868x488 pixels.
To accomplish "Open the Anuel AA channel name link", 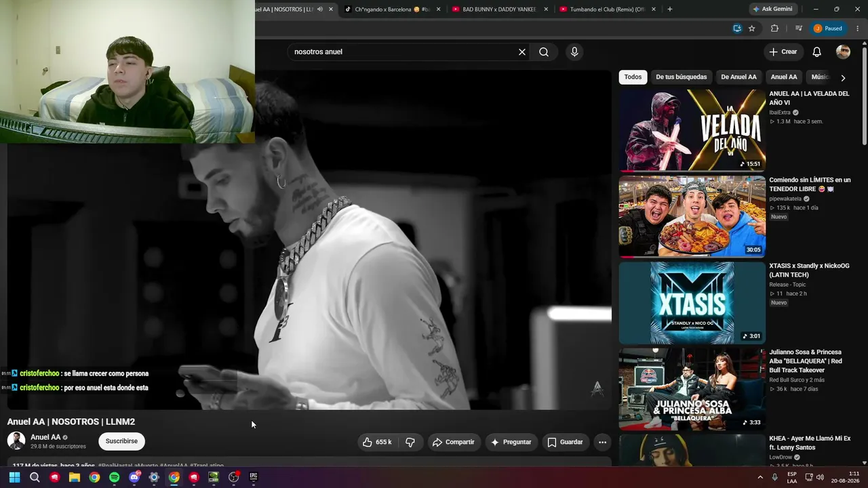I will [x=45, y=437].
